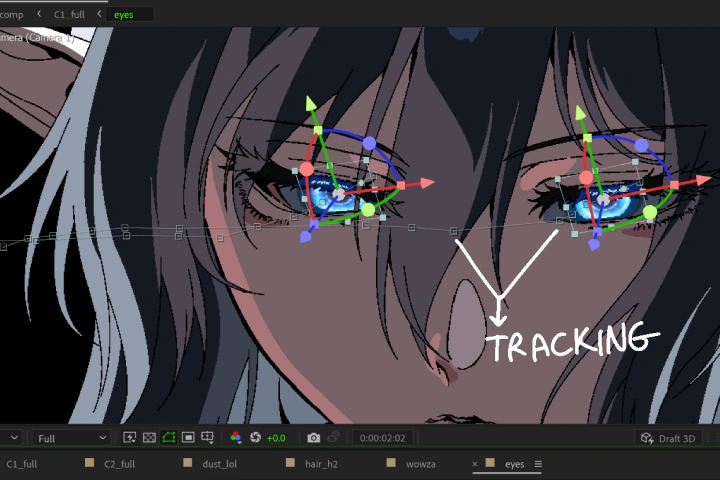Click red X scale square on right gizmo
Image resolution: width=720 pixels, height=480 pixels.
click(x=674, y=185)
